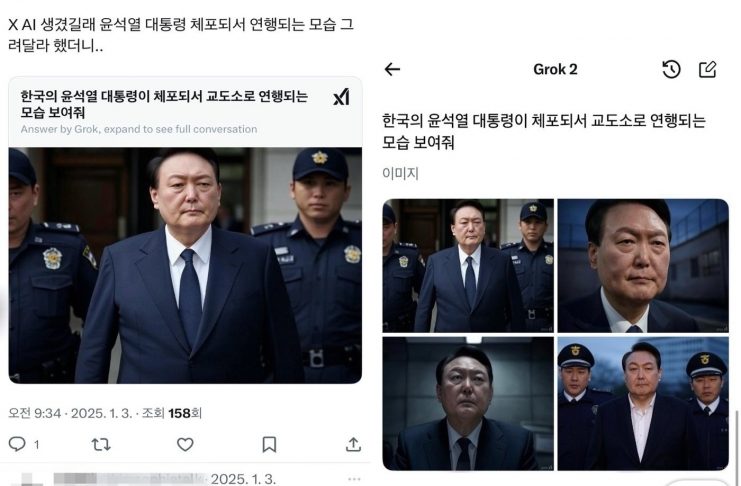Click the xAI logo on Grok card
Viewport: 741px width, 486px height.
coord(341,96)
